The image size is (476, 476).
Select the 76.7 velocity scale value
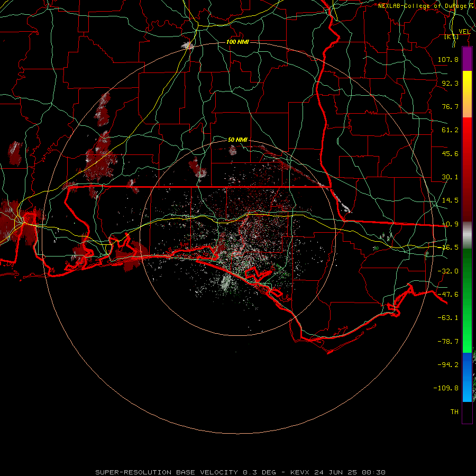coord(450,106)
